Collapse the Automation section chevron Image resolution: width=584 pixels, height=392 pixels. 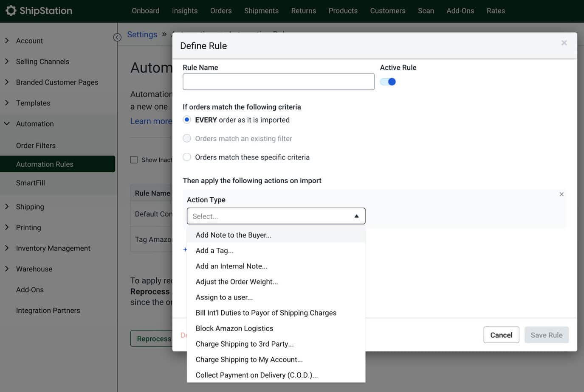point(7,124)
